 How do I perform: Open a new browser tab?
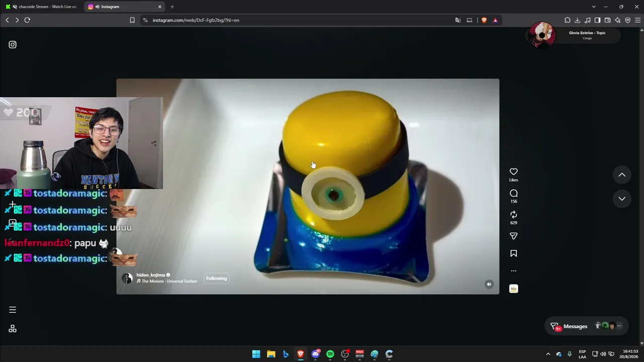pos(172,7)
